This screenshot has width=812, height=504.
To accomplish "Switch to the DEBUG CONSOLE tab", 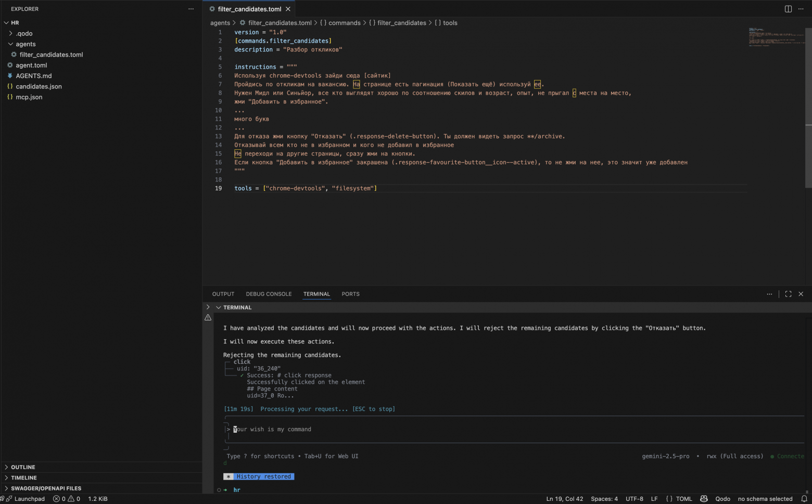I will (x=269, y=294).
